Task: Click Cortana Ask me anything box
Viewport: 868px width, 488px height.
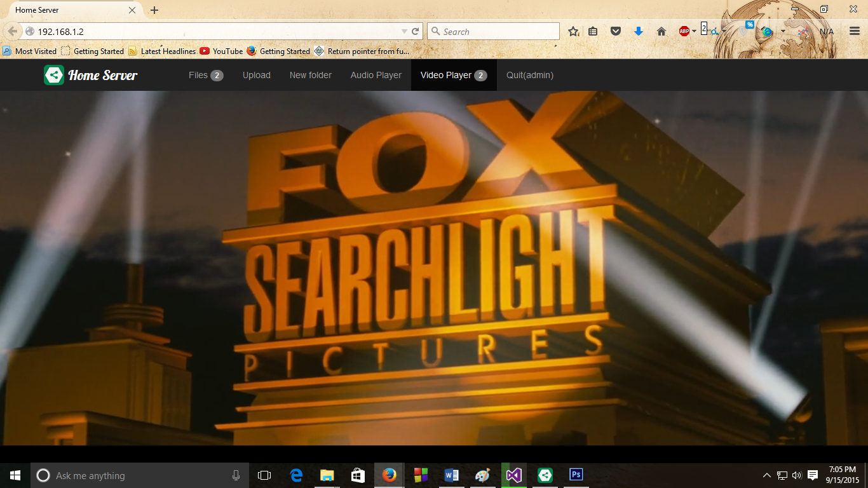Action: pos(139,475)
